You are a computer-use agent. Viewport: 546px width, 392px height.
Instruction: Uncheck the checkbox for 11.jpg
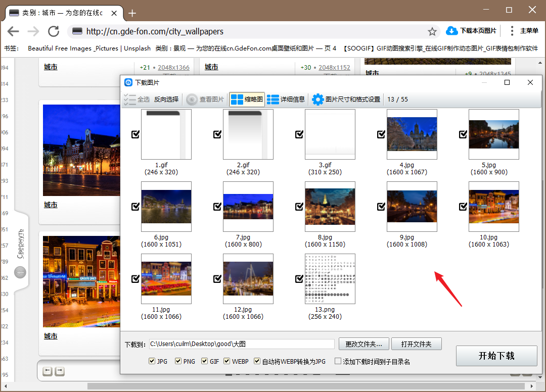(135, 279)
